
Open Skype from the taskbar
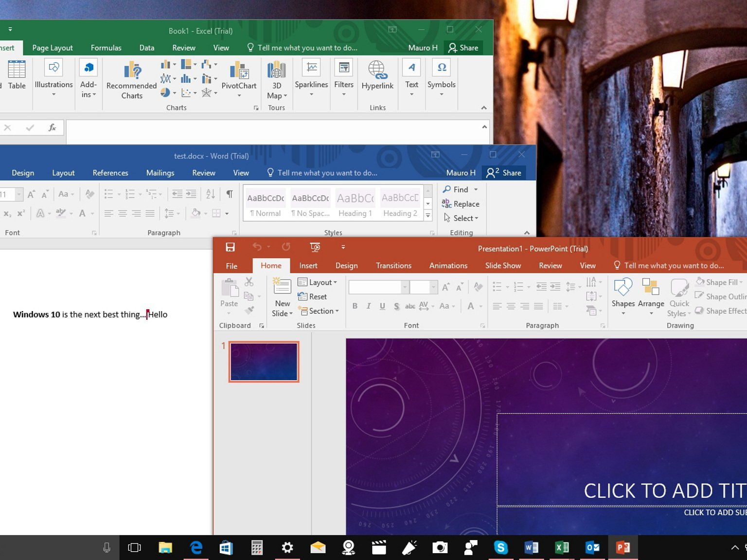(x=500, y=548)
